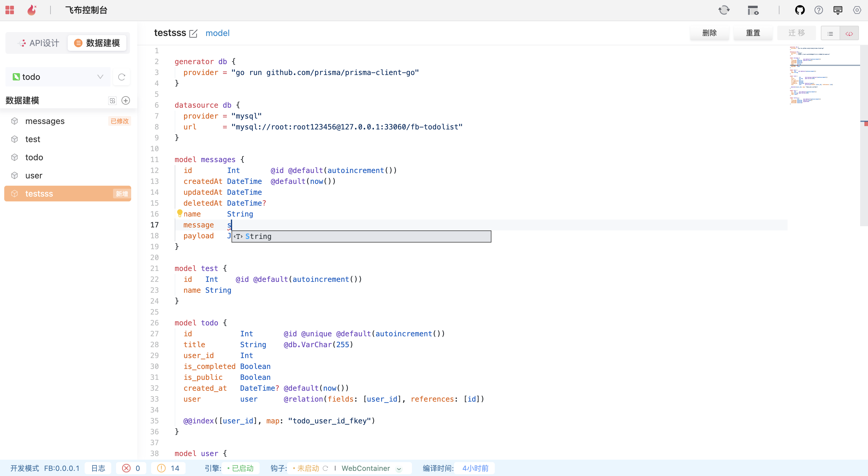Image resolution: width=868 pixels, height=476 pixels.
Task: Open the keyboard shortcuts icon in top bar
Action: pos(838,10)
